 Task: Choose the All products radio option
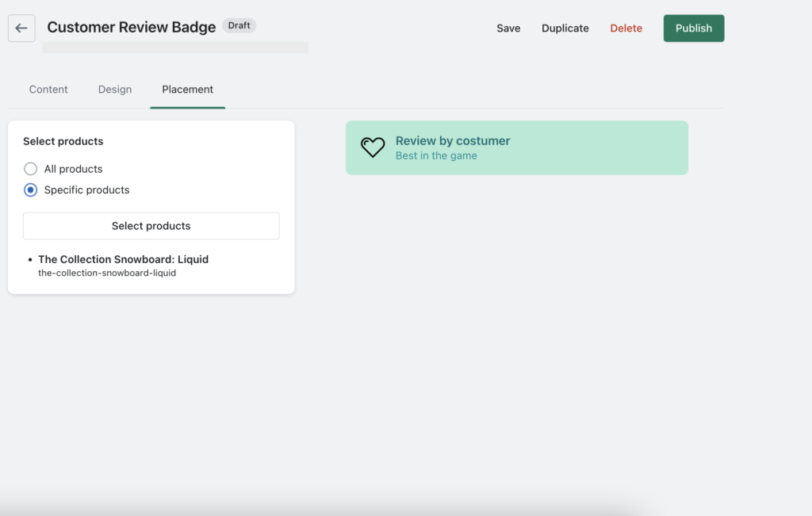[30, 169]
